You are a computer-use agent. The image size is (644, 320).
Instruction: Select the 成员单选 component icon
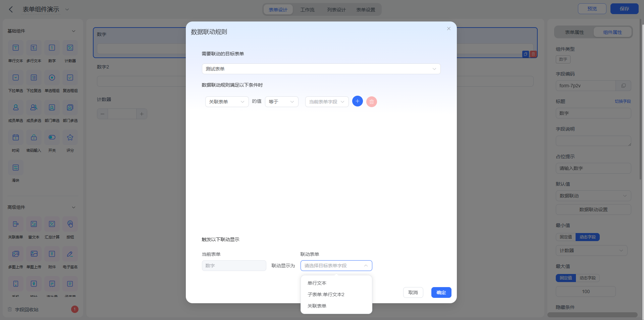coord(16,107)
